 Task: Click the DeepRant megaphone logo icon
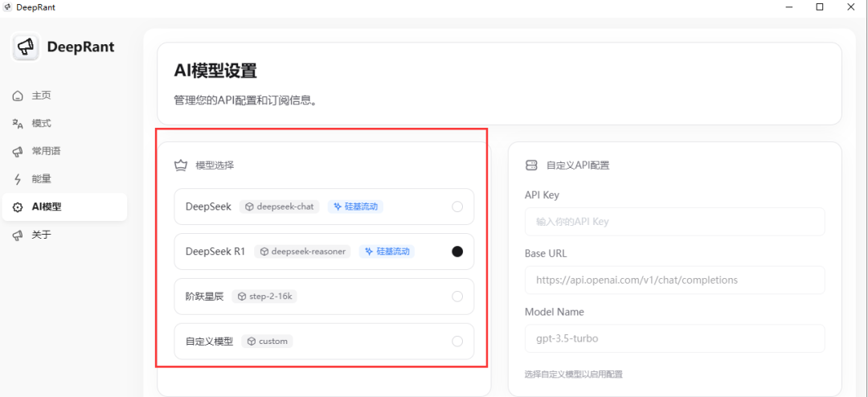[x=26, y=47]
